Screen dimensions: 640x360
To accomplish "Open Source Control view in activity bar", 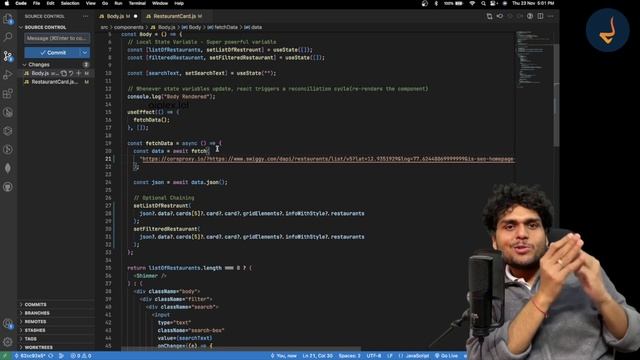I will click(x=8, y=56).
